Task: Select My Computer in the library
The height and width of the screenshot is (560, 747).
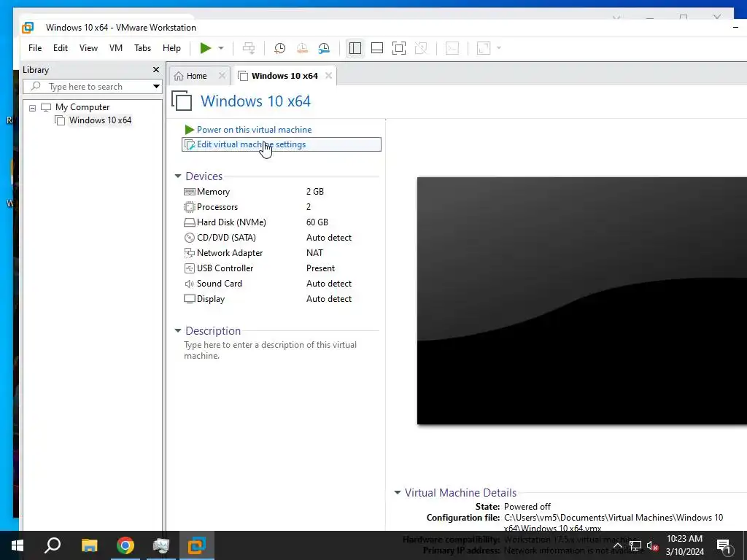Action: point(82,107)
